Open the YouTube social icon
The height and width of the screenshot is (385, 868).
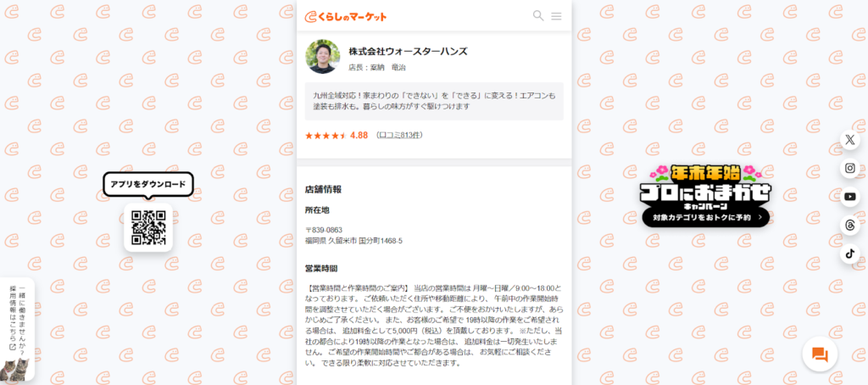[x=849, y=197]
